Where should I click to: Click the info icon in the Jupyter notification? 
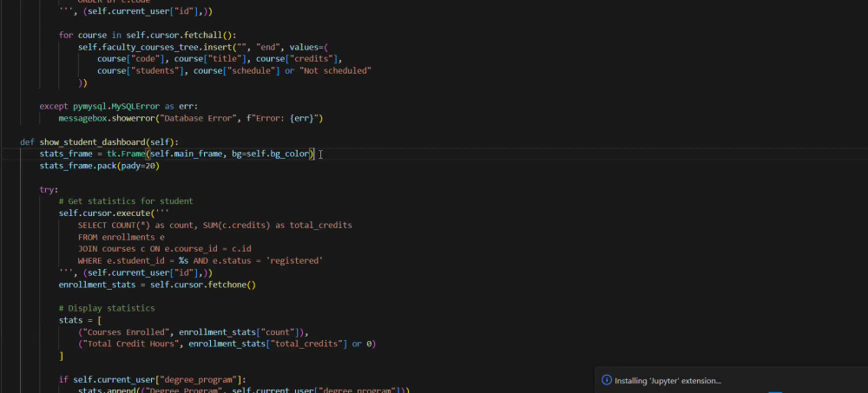[607, 380]
